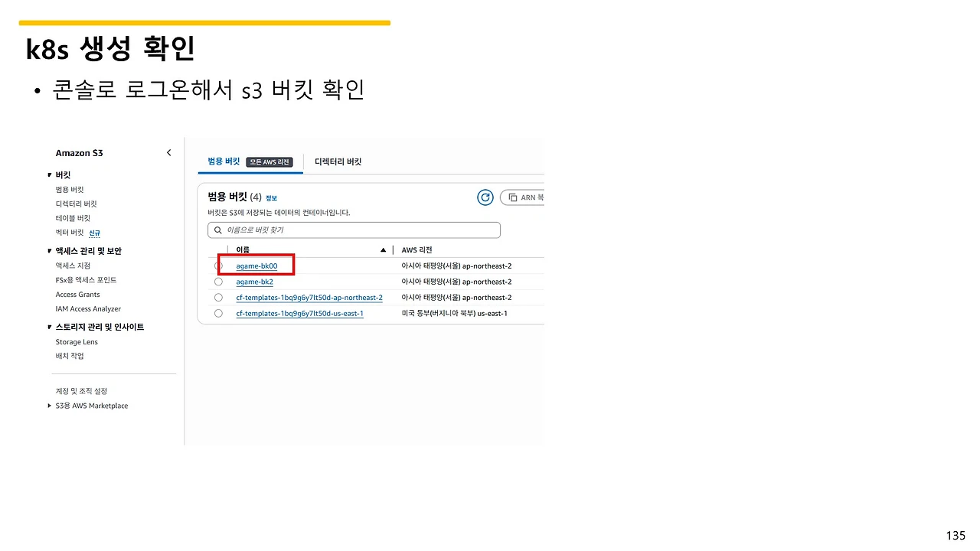Collapse the 액세스 관리 및 보안 section
The height and width of the screenshot is (551, 980).
point(50,251)
